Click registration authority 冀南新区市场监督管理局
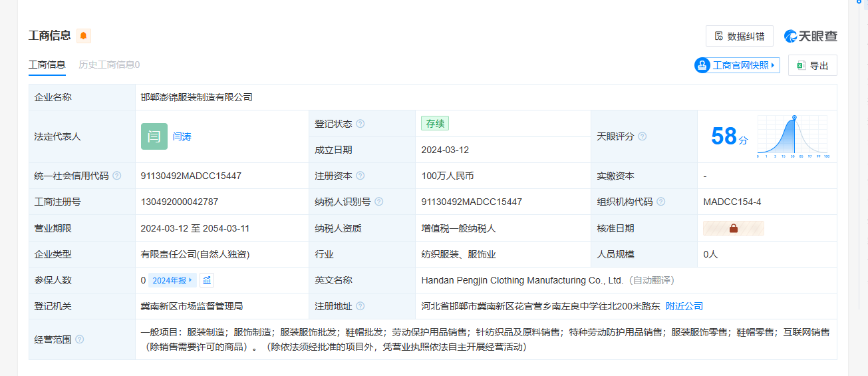Image resolution: width=868 pixels, height=376 pixels. [192, 306]
